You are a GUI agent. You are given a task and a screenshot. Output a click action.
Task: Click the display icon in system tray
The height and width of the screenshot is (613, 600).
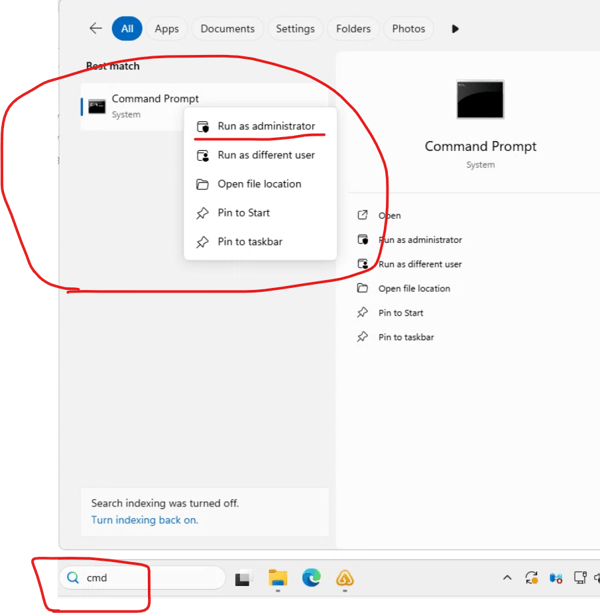580,578
